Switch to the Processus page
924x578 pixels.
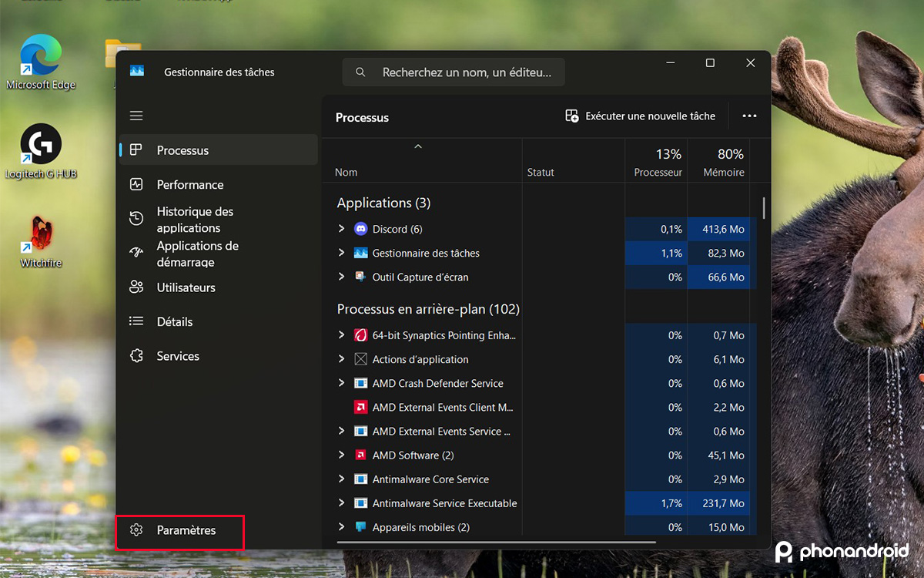pos(218,150)
